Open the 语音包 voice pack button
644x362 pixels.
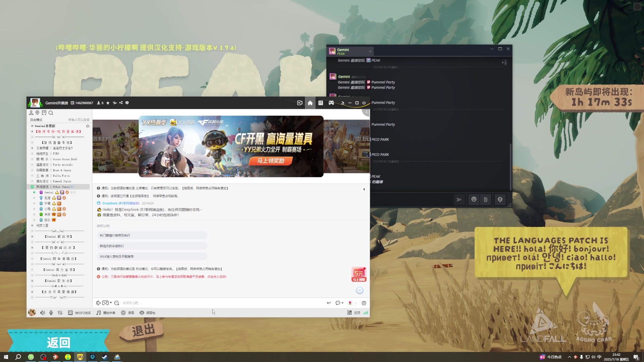(x=148, y=313)
